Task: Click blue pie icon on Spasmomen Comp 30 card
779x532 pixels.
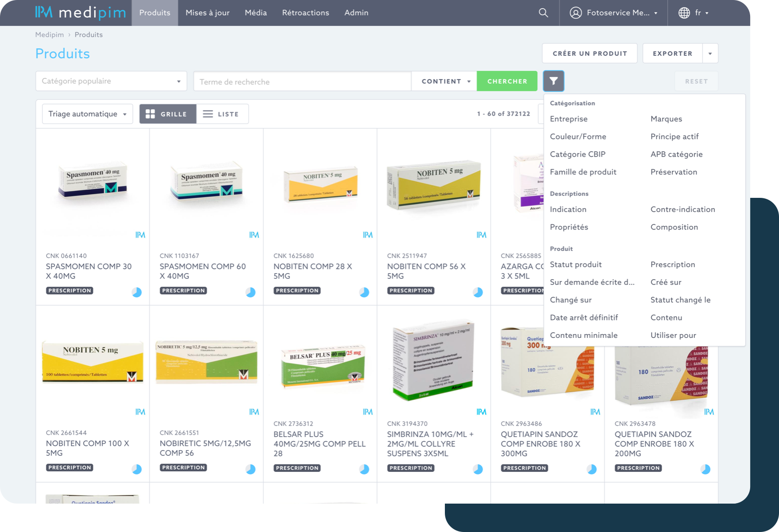Action: (x=137, y=292)
